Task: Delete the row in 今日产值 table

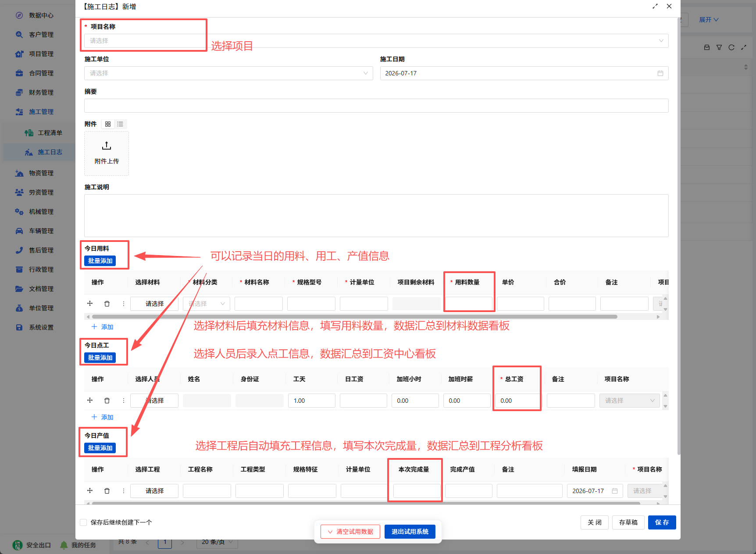Action: point(107,491)
